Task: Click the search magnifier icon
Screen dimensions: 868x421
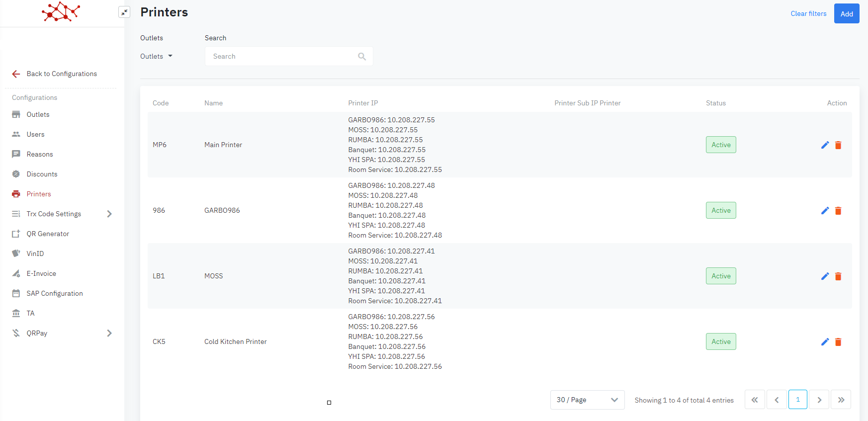Action: click(362, 57)
